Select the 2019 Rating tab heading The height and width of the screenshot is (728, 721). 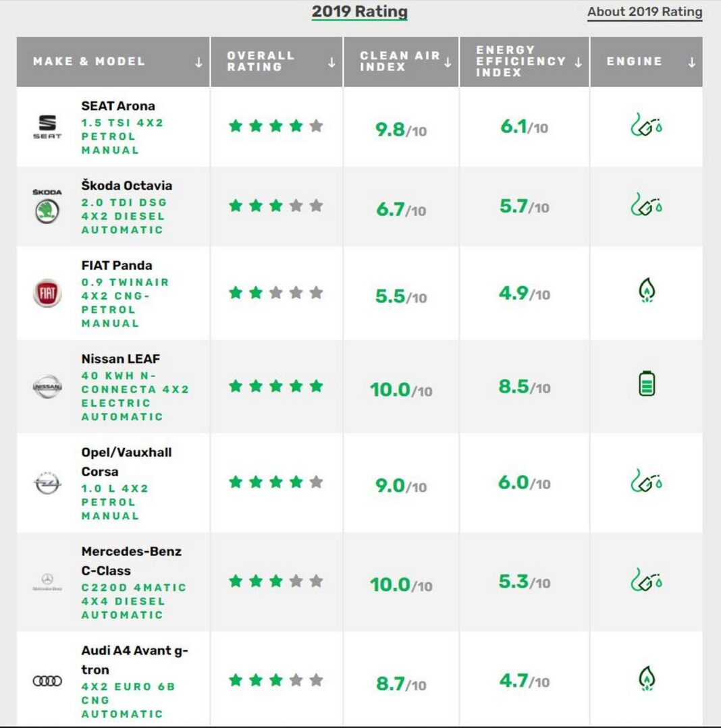(359, 12)
